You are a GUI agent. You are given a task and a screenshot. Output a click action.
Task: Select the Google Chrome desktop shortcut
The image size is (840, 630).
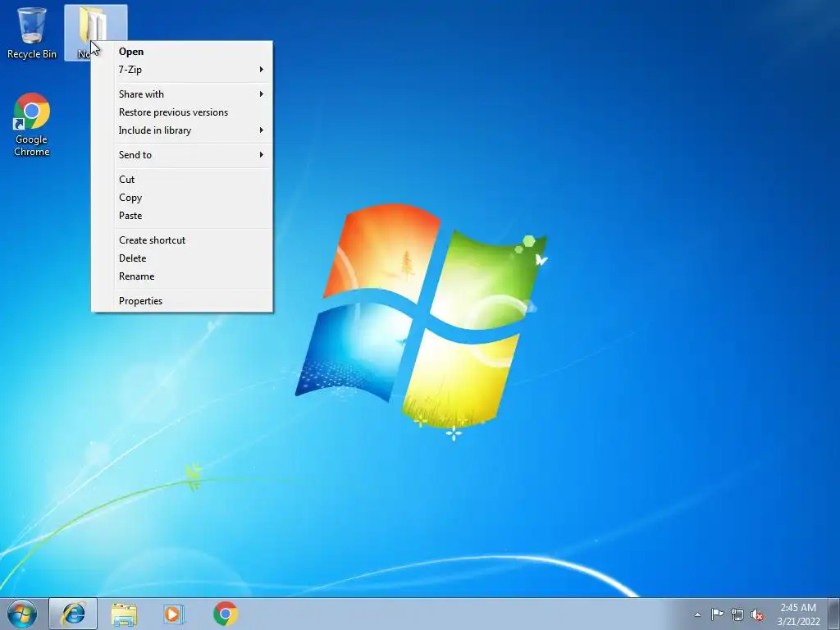[x=32, y=125]
